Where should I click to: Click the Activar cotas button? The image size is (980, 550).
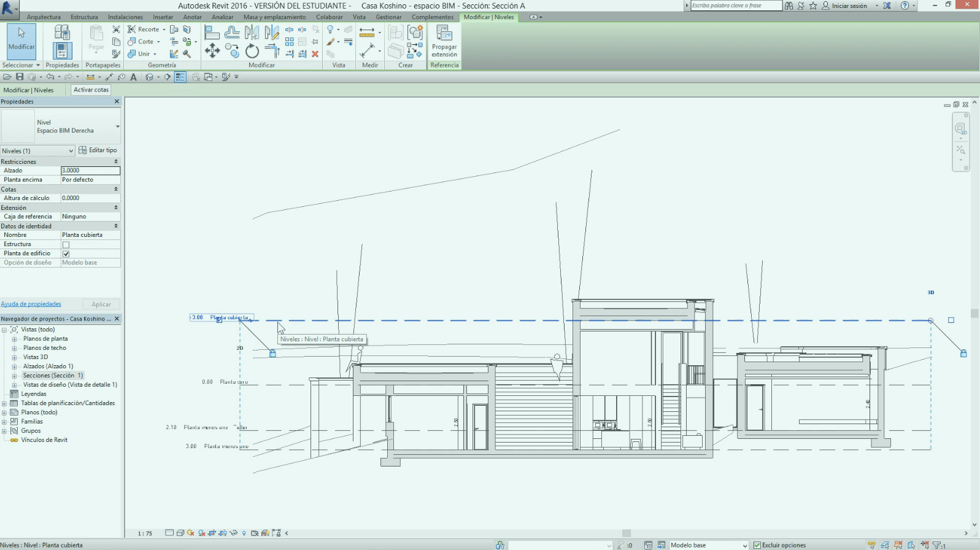pos(91,90)
